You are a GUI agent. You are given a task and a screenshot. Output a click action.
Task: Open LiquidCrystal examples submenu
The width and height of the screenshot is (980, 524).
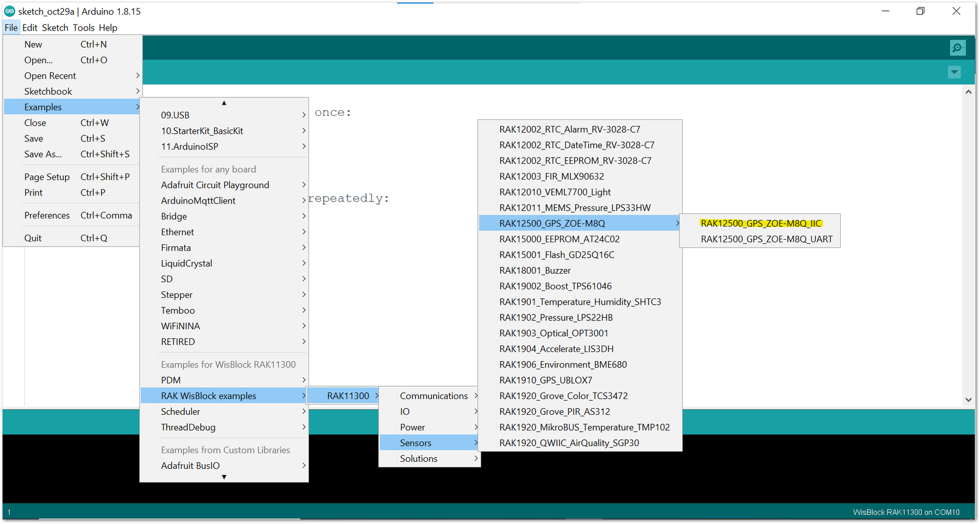[224, 263]
